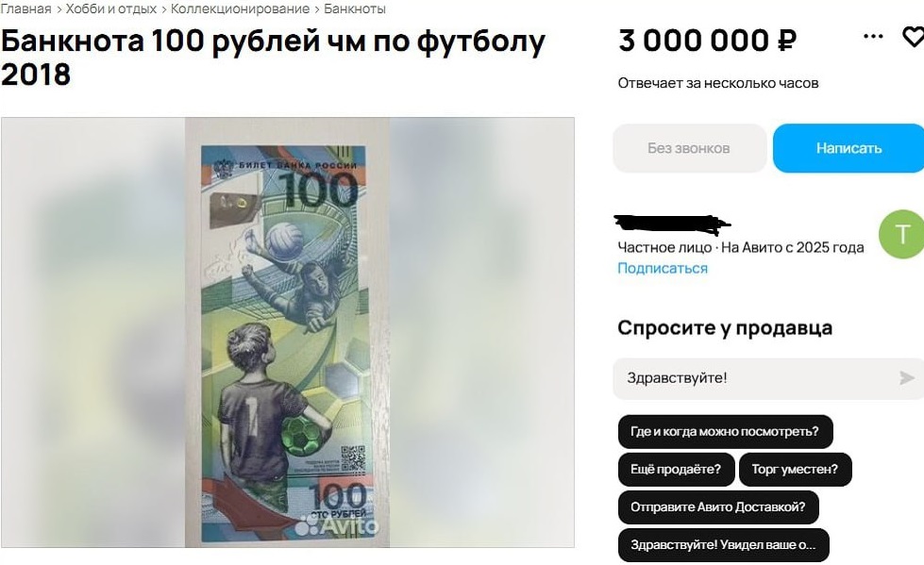Screen dimensions: 924x565
Task: Open the three-dots more options menu
Action: (x=873, y=37)
